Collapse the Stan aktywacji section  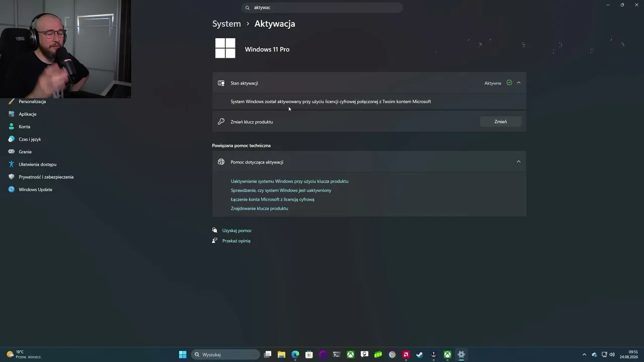click(x=519, y=83)
